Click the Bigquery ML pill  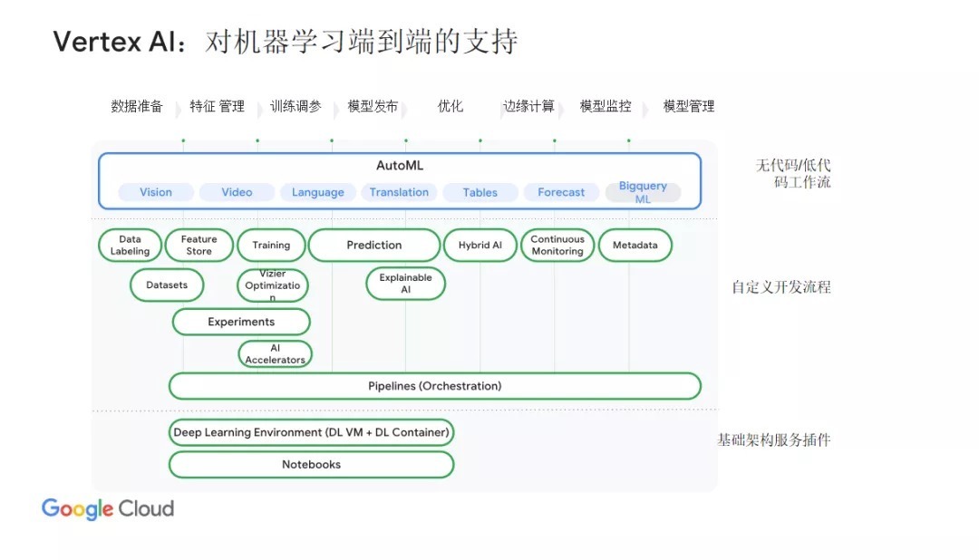pyautogui.click(x=643, y=192)
